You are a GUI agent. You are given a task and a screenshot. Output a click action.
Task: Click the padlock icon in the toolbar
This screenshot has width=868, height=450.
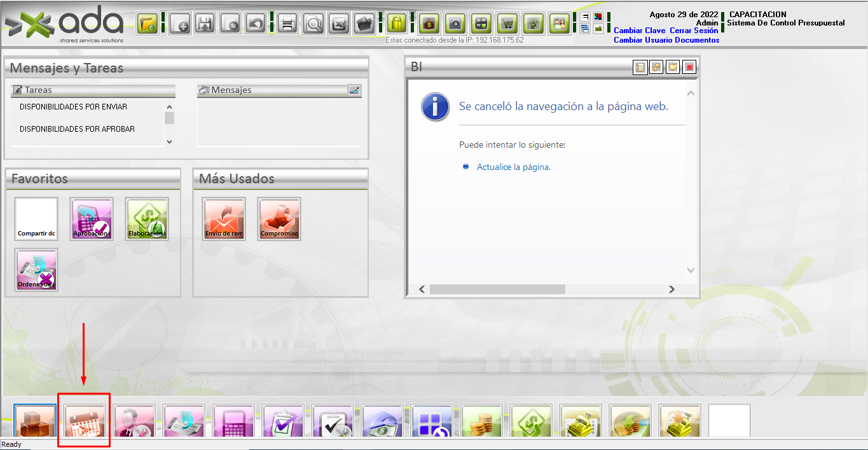pos(397,24)
